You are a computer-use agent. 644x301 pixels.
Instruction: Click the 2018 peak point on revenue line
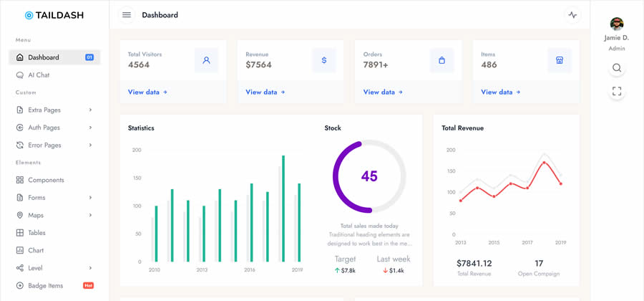pos(545,163)
